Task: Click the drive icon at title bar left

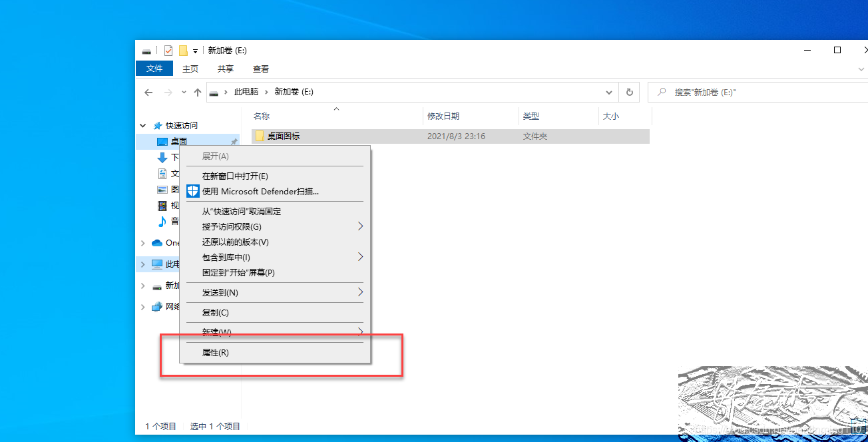Action: pos(146,51)
